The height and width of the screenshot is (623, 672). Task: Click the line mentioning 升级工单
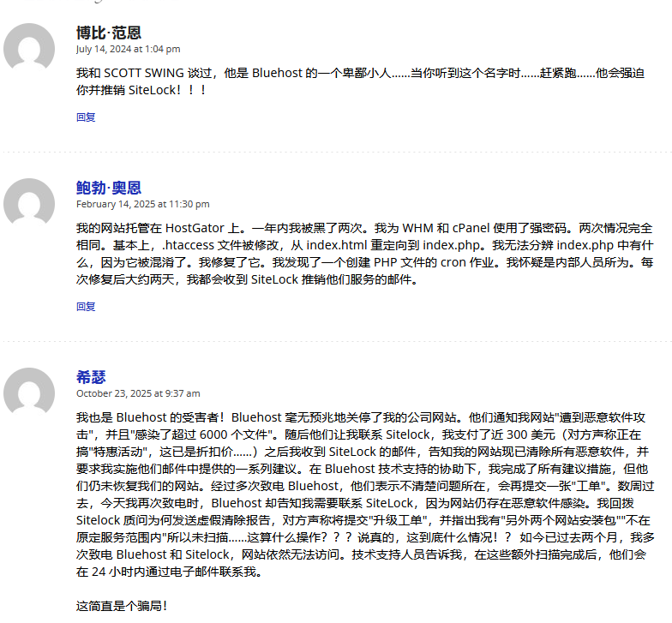point(363,520)
